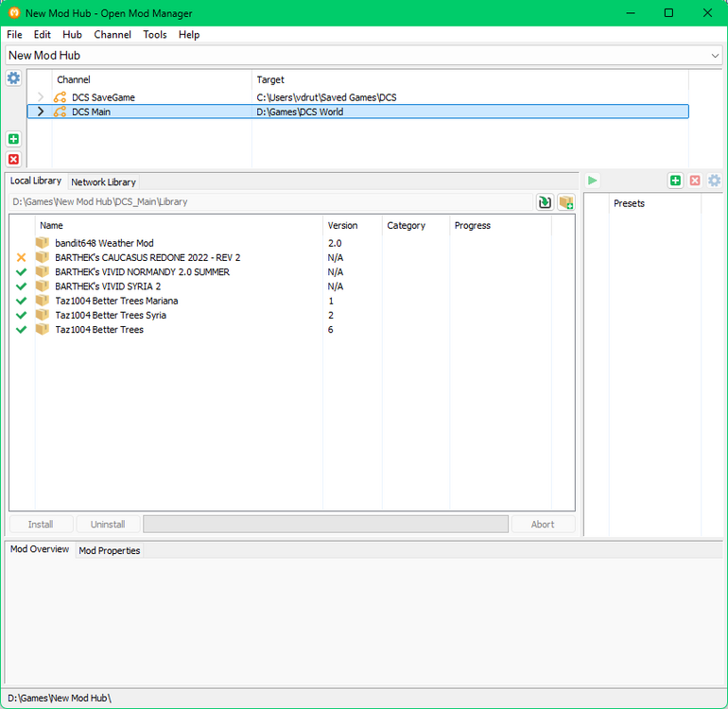The image size is (728, 709).
Task: Expand the DCS SaveGame channel row
Action: (41, 97)
